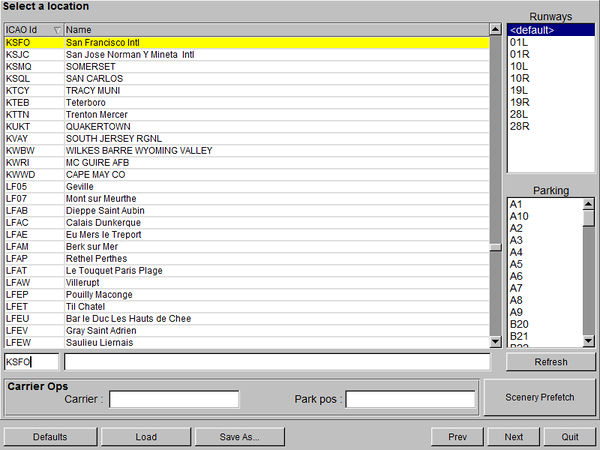Screen dimensions: 600x450
Task: Click the airport list scroll-down arrow
Action: 495,342
